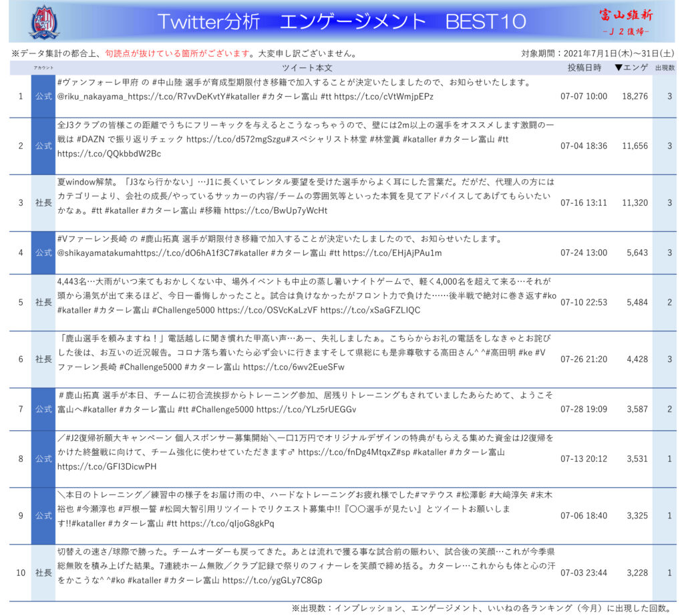
Task: Click the #マテウス hashtag in rank 9 tweet
Action: pyautogui.click(x=434, y=494)
